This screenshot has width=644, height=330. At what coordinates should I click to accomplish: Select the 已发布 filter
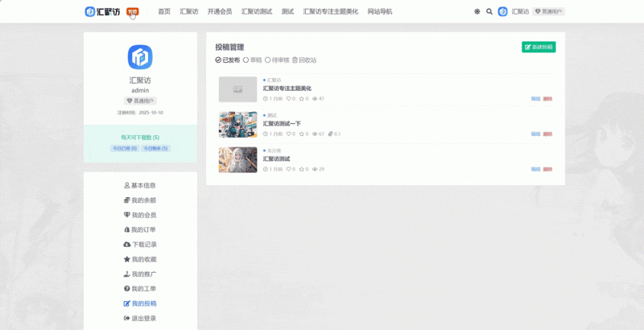tap(228, 60)
